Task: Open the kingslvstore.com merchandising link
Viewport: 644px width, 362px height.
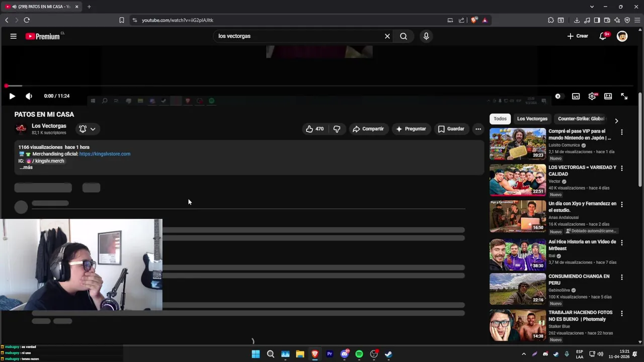Action: click(105, 154)
